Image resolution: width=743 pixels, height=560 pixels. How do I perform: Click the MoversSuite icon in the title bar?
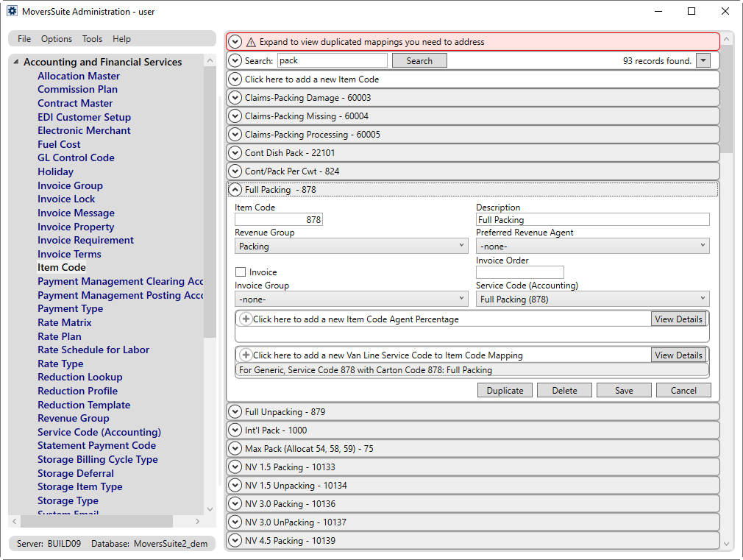pyautogui.click(x=12, y=11)
